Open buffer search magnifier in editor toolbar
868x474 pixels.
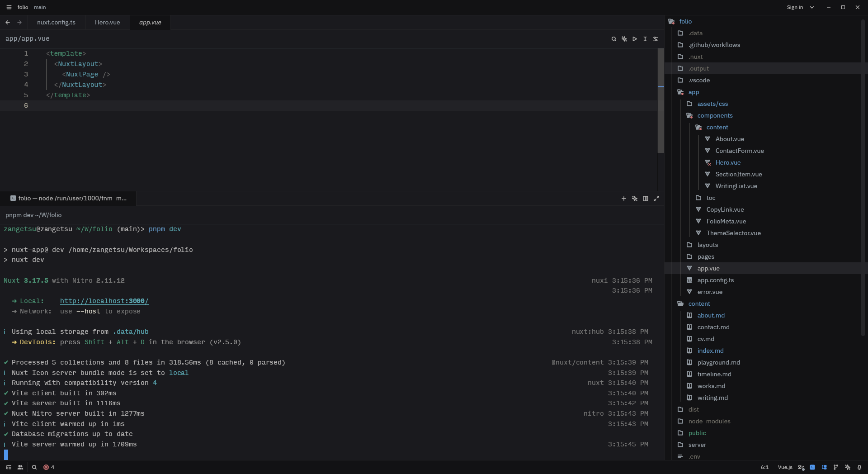click(613, 39)
